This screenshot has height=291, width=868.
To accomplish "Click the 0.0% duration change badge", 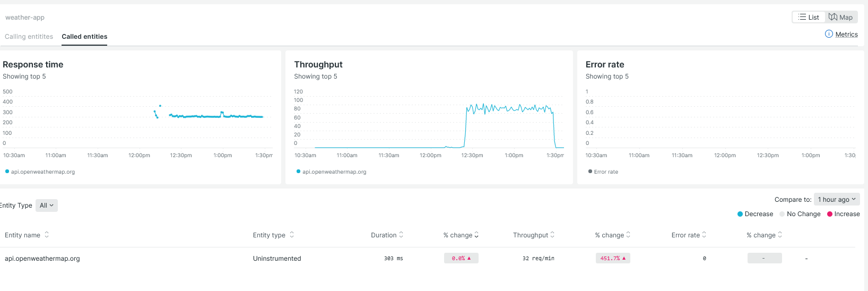I will pyautogui.click(x=461, y=258).
